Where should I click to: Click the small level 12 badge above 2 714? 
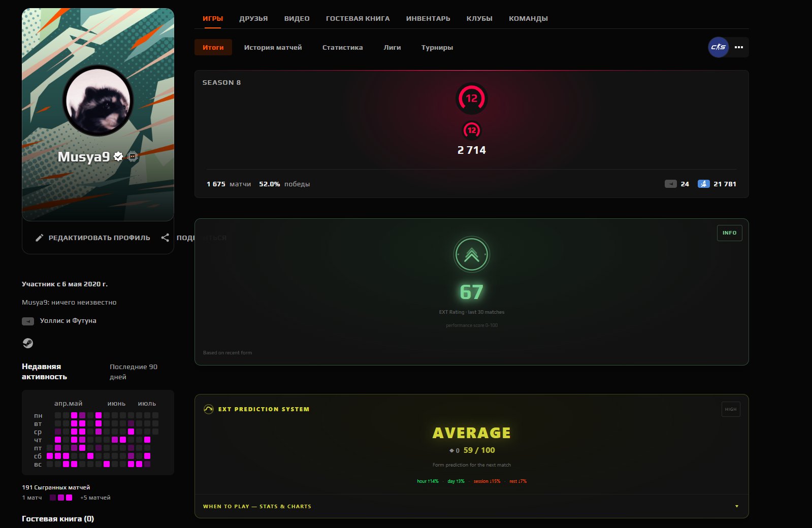tap(472, 130)
